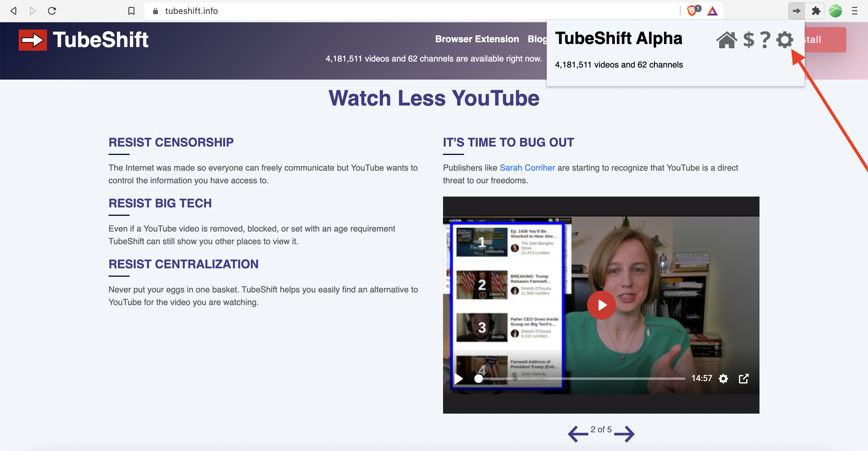Reload the tubeshift.info page
Image resolution: width=868 pixels, height=451 pixels.
click(x=52, y=11)
